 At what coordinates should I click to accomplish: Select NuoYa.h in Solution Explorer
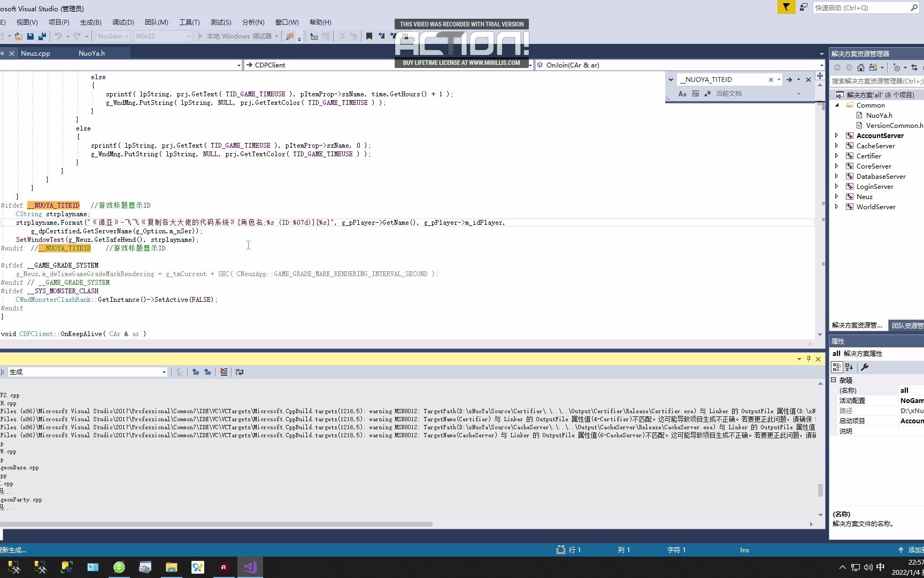tap(879, 116)
